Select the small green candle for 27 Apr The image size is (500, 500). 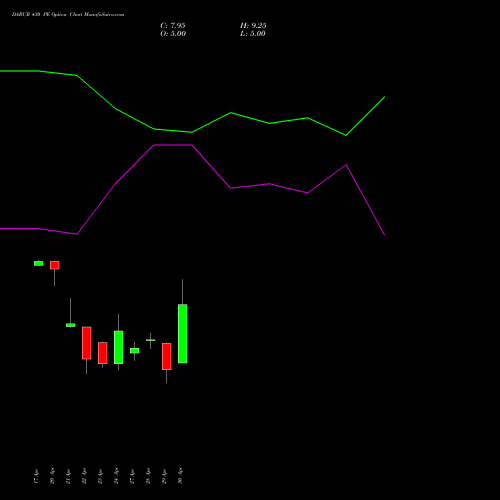pos(135,351)
